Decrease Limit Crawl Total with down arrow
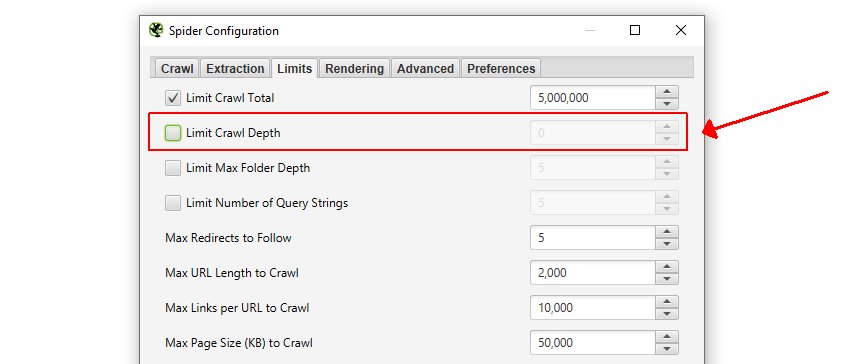Viewport: 850px width, 364px height. tap(667, 104)
